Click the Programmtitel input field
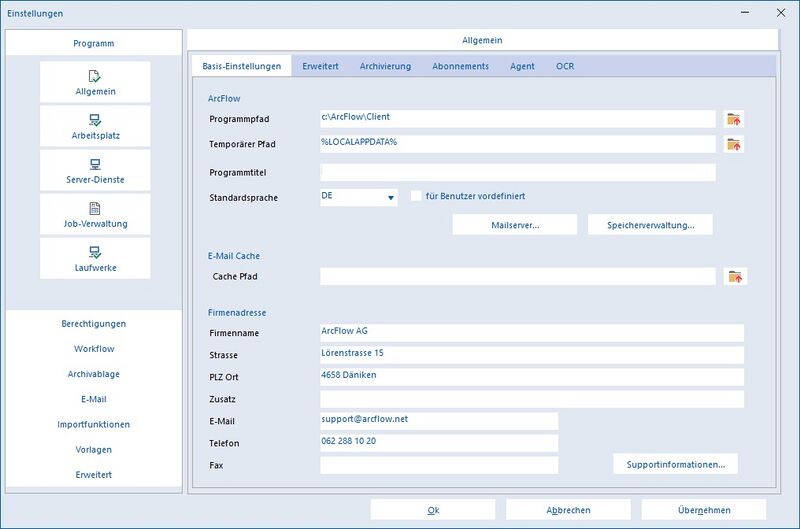Image resolution: width=800 pixels, height=529 pixels. click(517, 172)
